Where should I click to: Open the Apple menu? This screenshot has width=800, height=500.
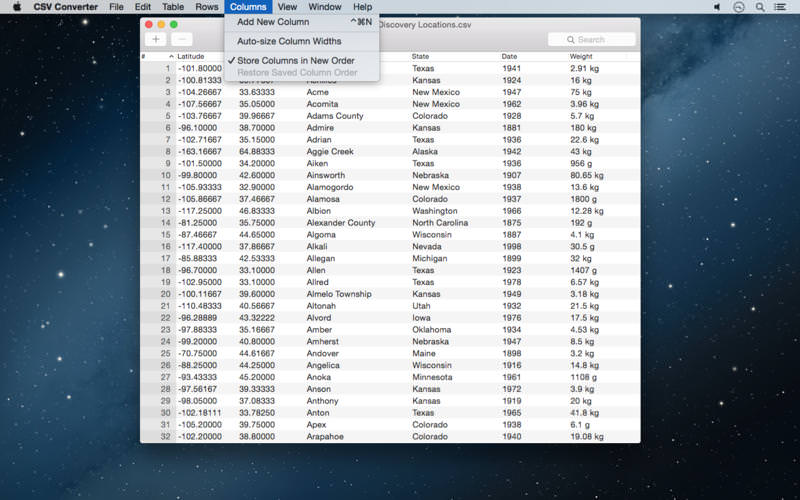coord(17,7)
